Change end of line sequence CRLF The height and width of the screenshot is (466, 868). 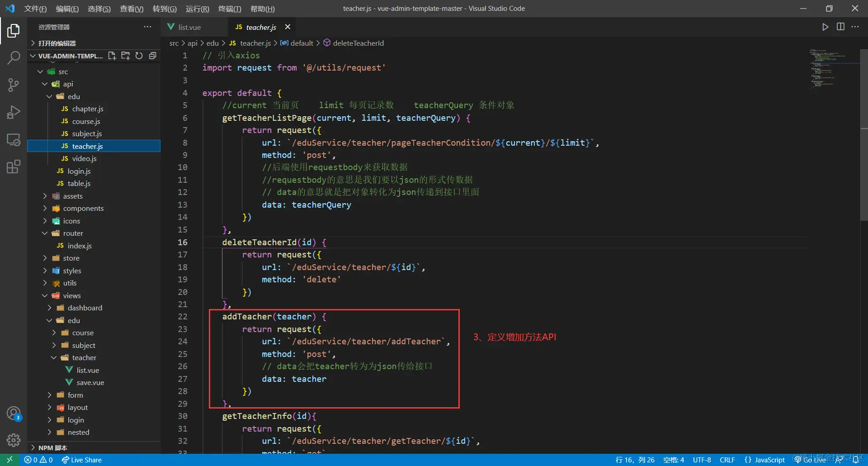tap(727, 460)
